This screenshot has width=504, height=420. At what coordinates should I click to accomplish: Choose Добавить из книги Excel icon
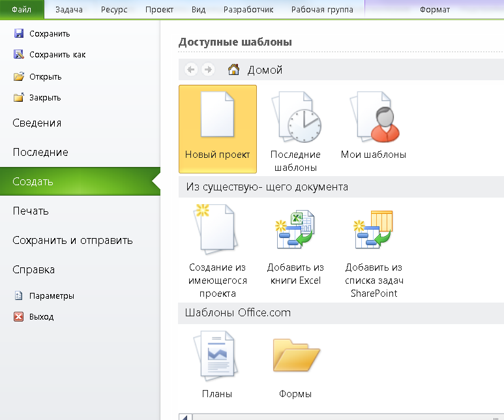pyautogui.click(x=295, y=230)
